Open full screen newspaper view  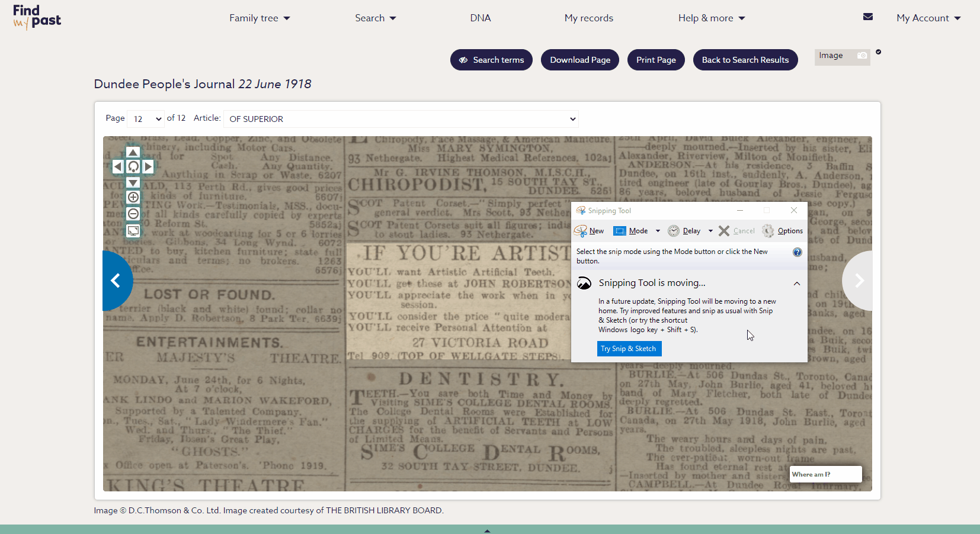133,230
